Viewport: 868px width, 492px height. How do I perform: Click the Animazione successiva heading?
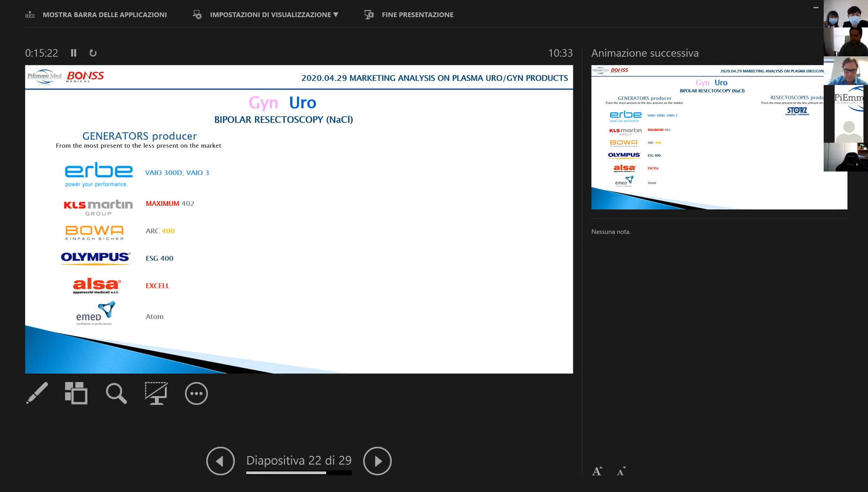pos(645,53)
